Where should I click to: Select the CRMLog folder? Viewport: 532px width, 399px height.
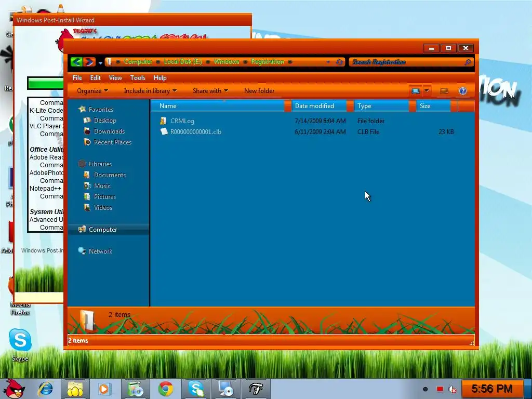click(182, 121)
